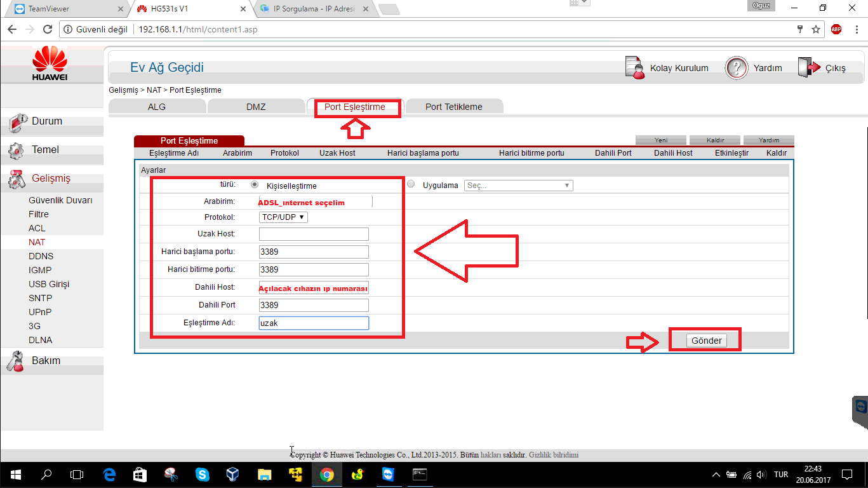Open the USB Girişi menu item

click(49, 284)
